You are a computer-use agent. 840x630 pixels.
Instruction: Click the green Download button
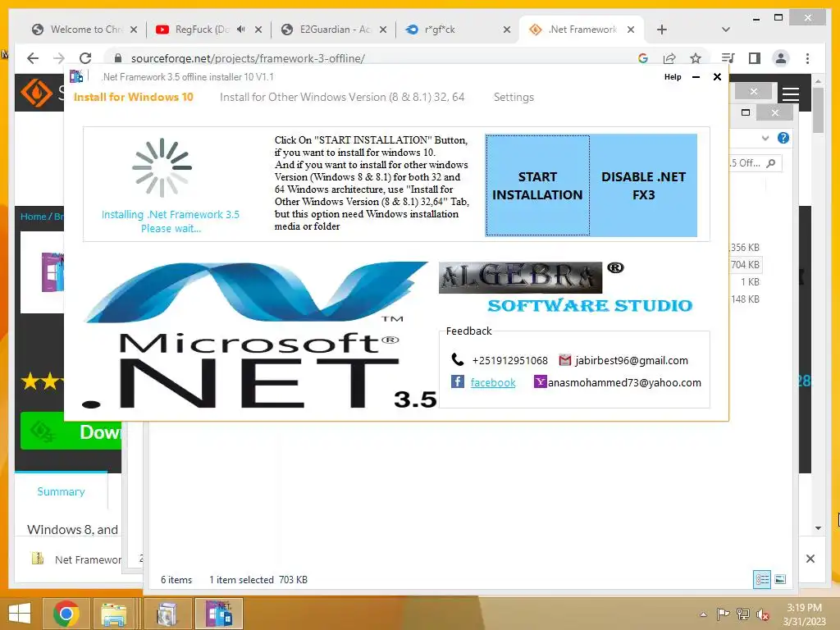[x=71, y=431]
